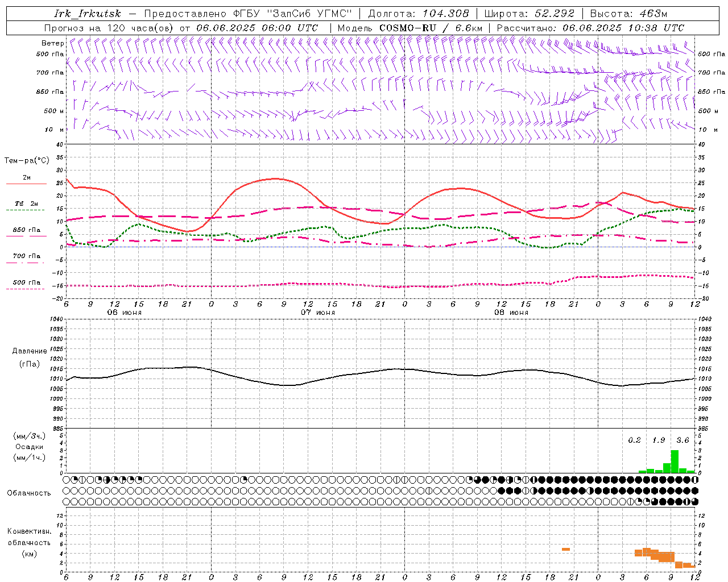728x582 pixels.
Task: Select the 'Предоставлено ФГБУ "ЗапСиб УГМС"' text
Action: click(x=249, y=14)
